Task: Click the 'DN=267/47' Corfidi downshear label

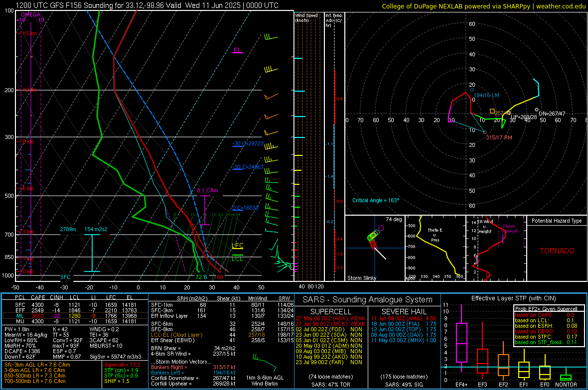Action: pos(552,114)
